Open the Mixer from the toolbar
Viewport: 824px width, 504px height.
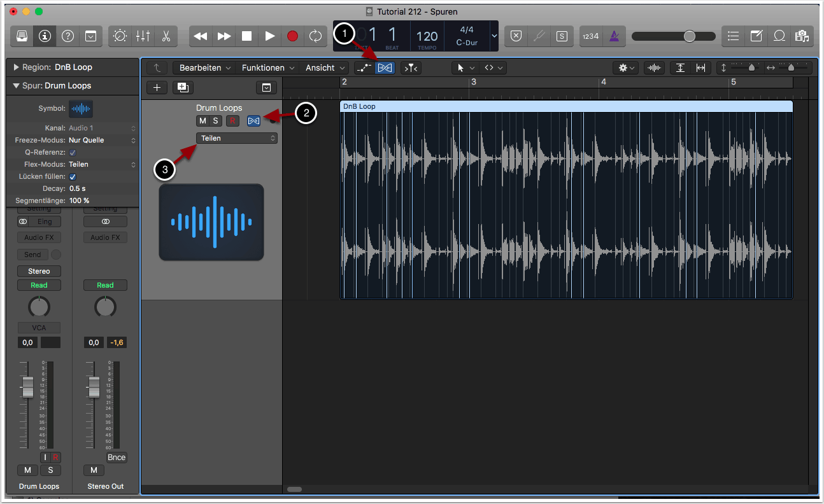click(143, 36)
